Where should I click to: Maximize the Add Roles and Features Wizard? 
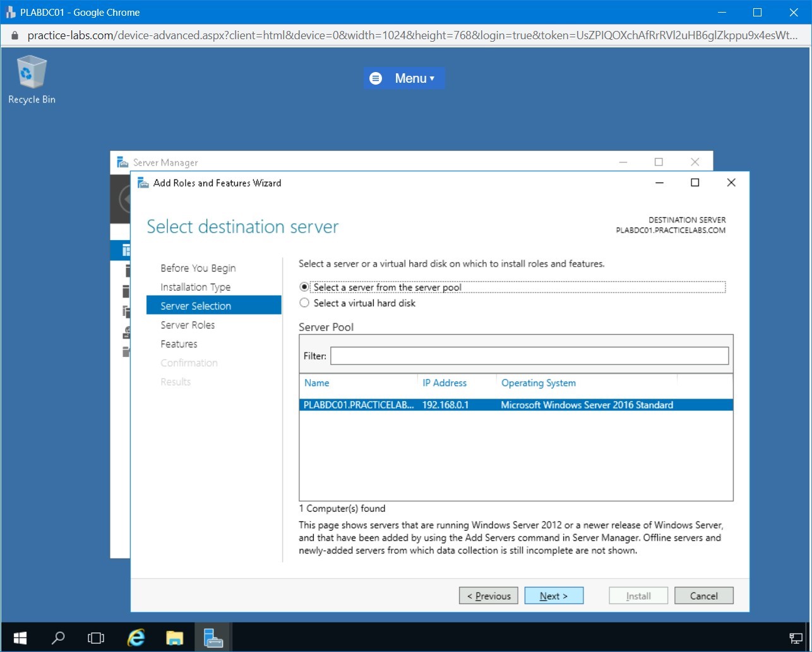click(695, 183)
